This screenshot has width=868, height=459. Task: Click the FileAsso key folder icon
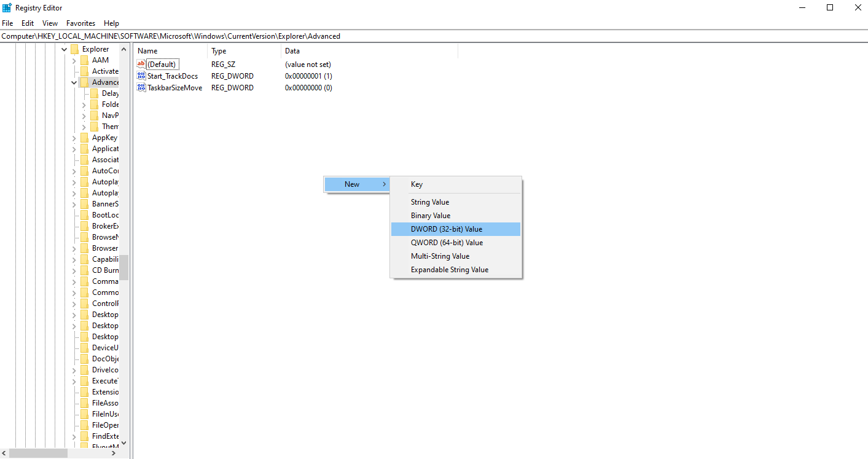coord(85,403)
